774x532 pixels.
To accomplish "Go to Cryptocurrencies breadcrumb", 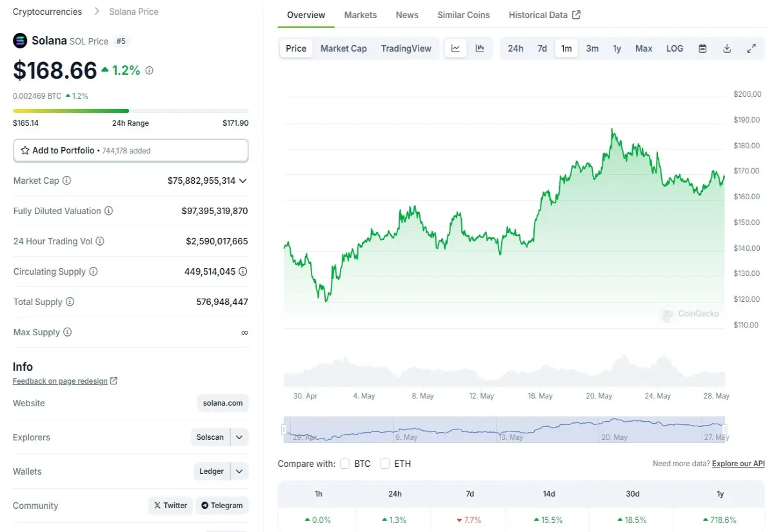I will (x=48, y=12).
